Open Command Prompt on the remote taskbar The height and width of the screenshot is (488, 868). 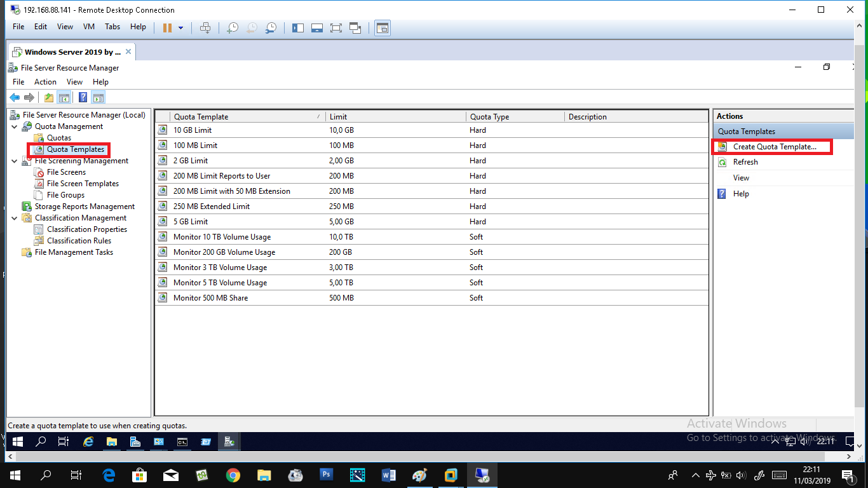pyautogui.click(x=182, y=442)
